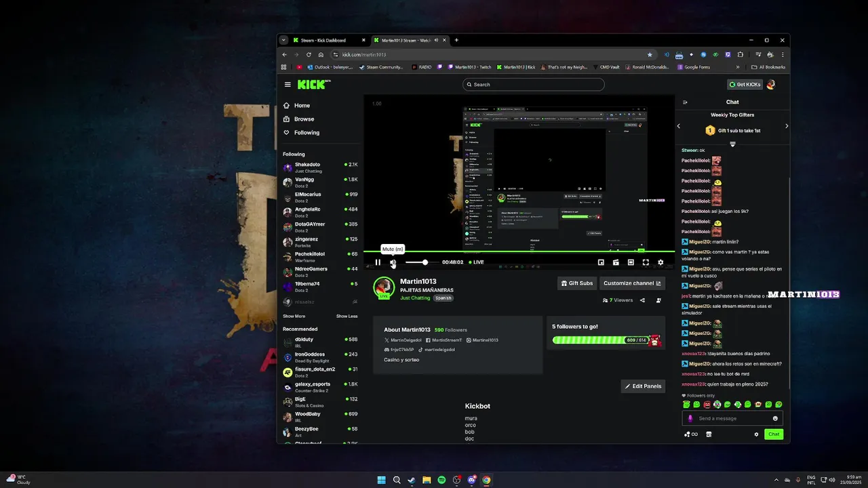Click the Spanish language tag
The height and width of the screenshot is (488, 868).
pyautogui.click(x=443, y=298)
